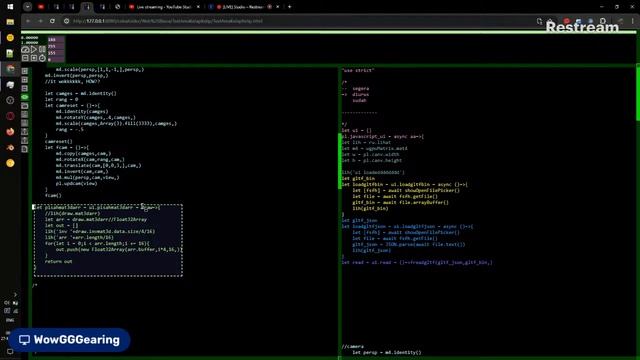Image resolution: width=640 pixels, height=360 pixels.
Task: Click the 'lih(gltf_bin)' line
Action: pos(370,209)
